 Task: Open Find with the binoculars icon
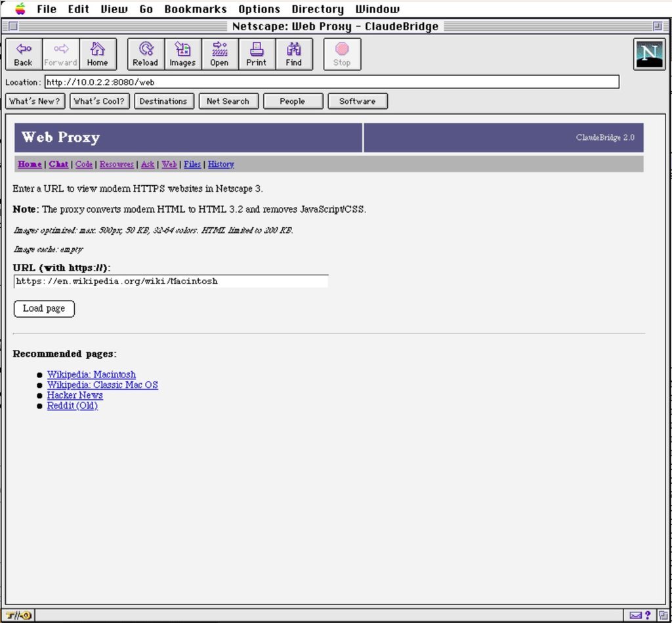click(x=294, y=54)
